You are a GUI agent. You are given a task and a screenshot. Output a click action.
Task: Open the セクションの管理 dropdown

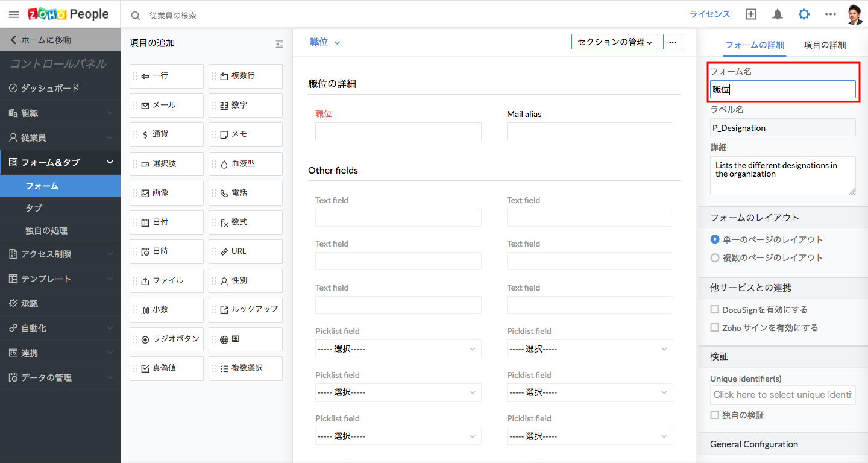pos(614,42)
